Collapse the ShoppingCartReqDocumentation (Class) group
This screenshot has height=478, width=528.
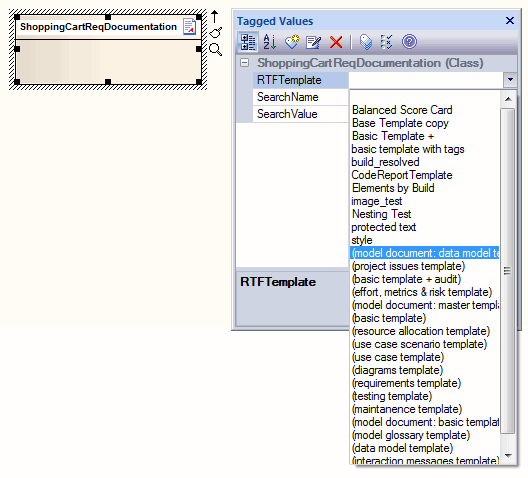pos(245,63)
